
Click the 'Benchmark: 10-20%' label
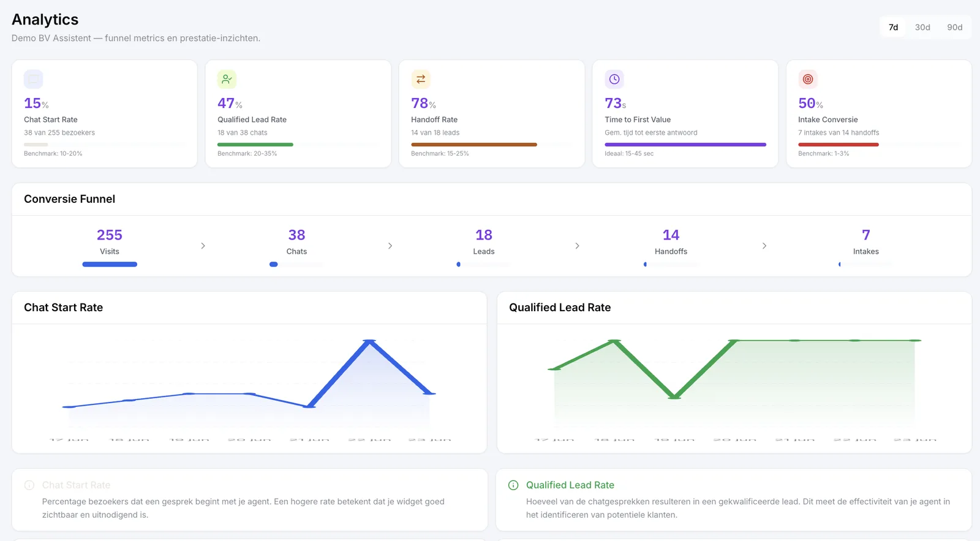coord(53,154)
